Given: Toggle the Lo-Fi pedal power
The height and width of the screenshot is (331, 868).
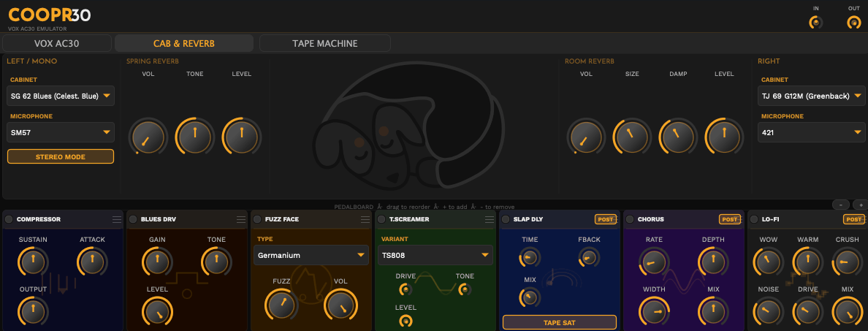Looking at the screenshot, I should tap(753, 220).
